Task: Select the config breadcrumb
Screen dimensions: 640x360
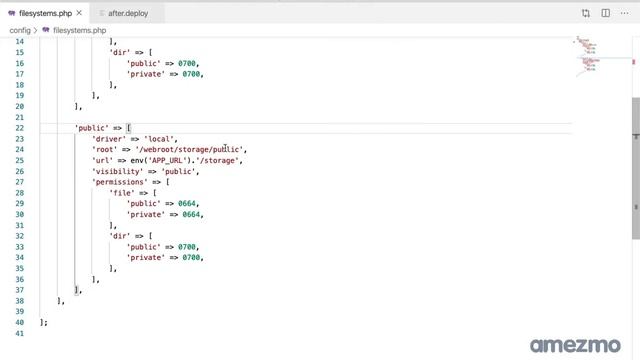Action: coord(20,30)
